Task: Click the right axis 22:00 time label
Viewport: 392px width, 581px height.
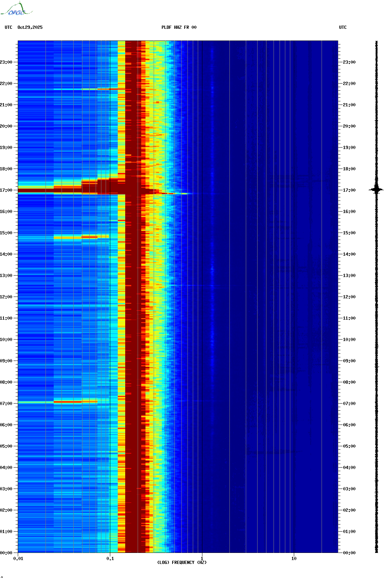Action: [x=349, y=84]
